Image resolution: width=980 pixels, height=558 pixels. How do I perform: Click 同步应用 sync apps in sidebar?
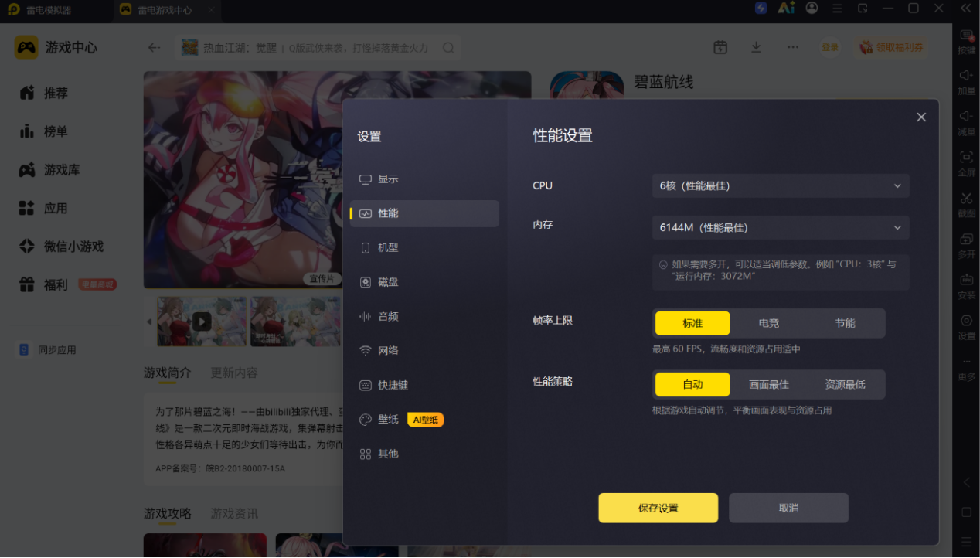point(48,350)
